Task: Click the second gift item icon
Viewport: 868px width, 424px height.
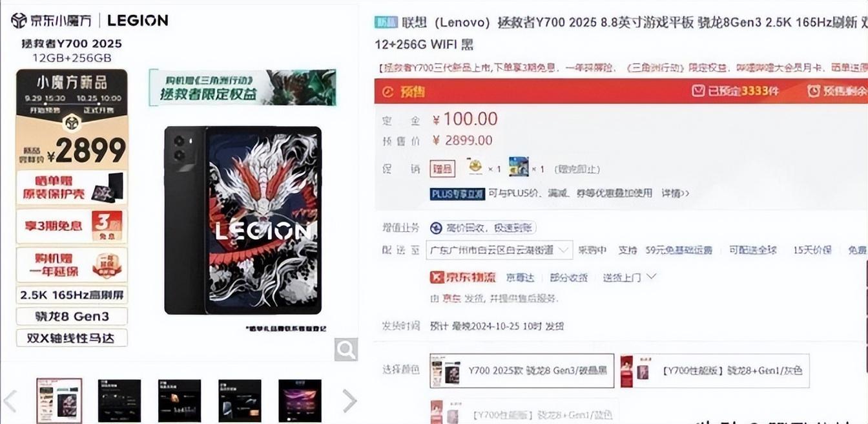Action: pos(519,167)
